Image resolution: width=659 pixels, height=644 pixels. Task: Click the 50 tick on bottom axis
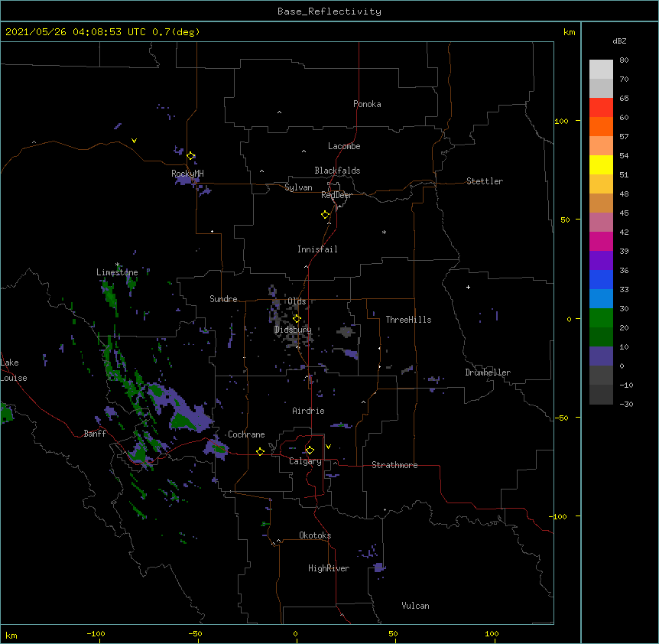393,633
